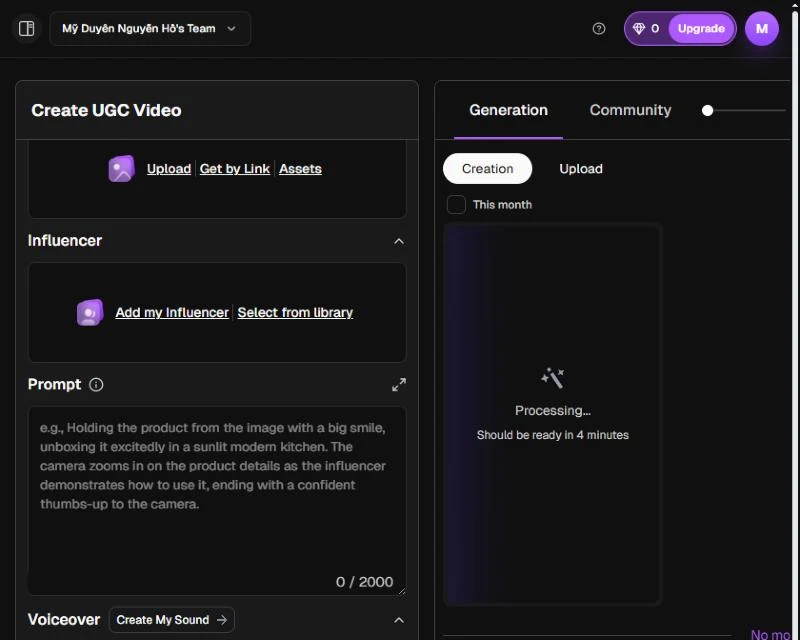
Task: Switch to the Generation tab
Action: (x=509, y=110)
